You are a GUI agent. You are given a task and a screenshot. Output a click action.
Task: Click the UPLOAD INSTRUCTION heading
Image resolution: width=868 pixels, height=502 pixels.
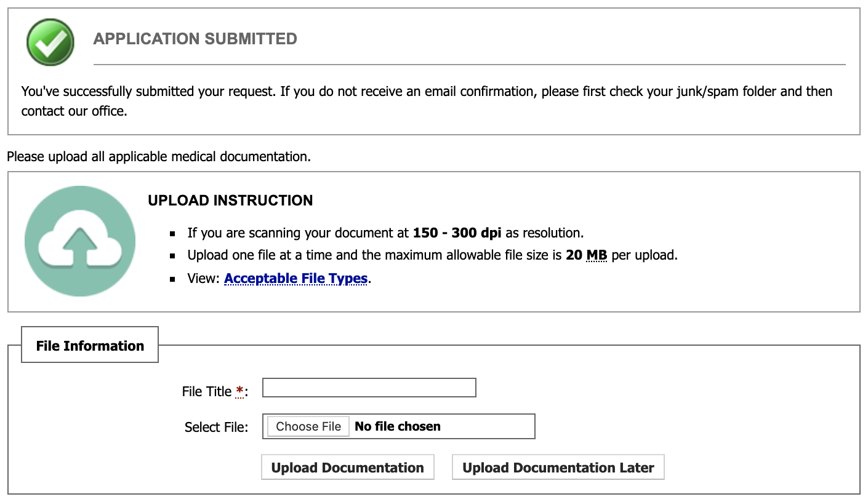pos(230,201)
